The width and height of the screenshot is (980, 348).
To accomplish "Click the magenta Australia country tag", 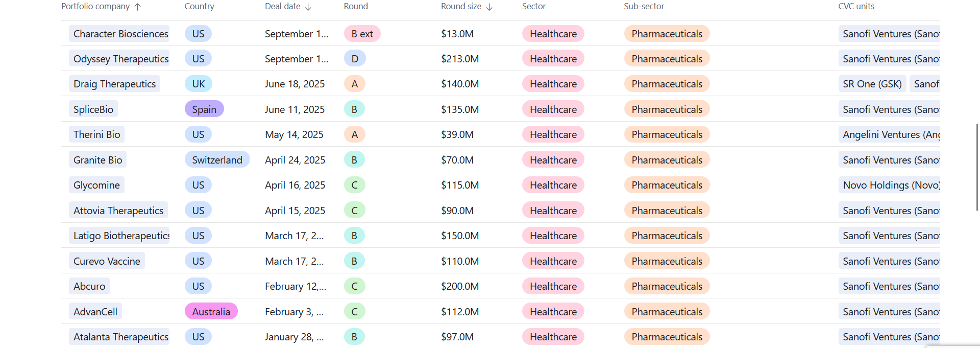I will click(211, 312).
